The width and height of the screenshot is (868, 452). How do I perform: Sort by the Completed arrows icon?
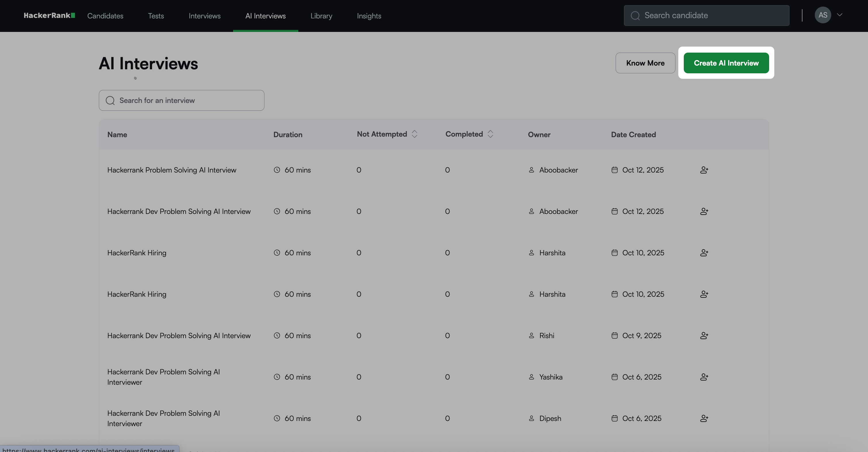(x=490, y=134)
